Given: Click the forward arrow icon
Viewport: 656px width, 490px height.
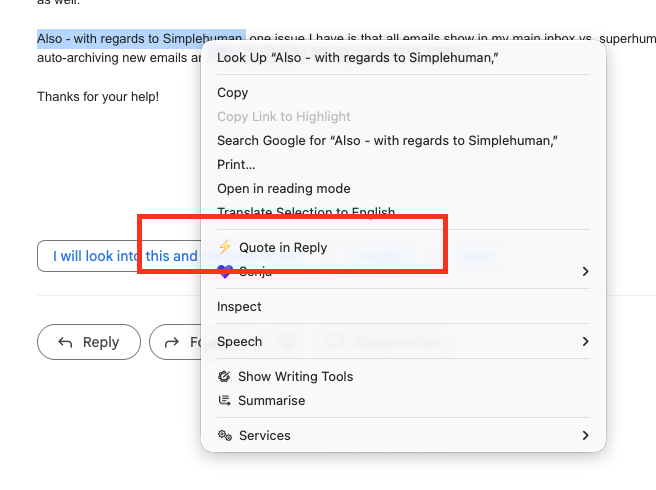Looking at the screenshot, I should (x=172, y=342).
